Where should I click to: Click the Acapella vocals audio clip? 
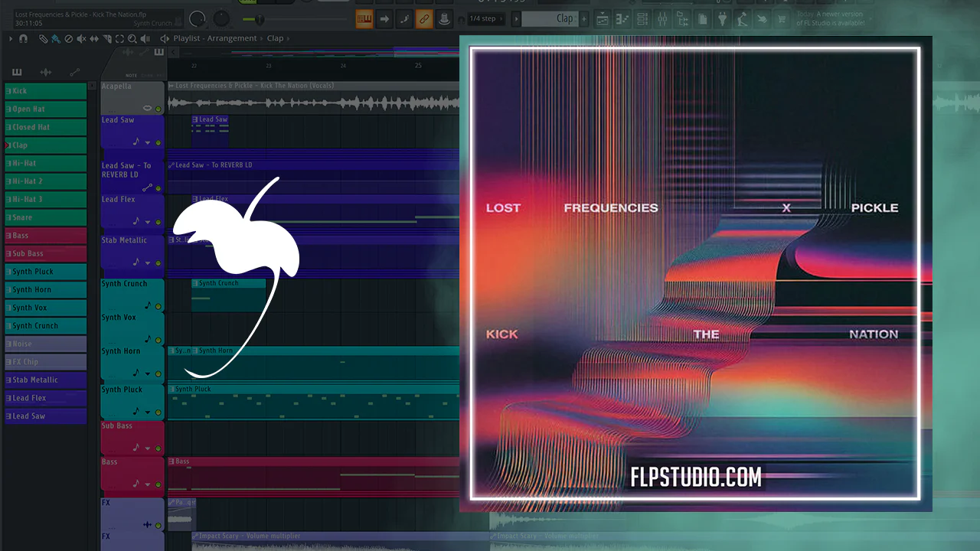tap(313, 98)
